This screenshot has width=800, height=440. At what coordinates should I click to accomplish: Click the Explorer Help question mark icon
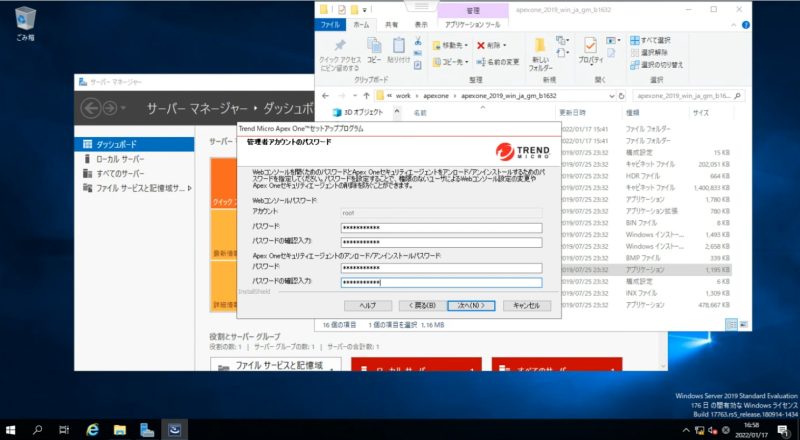[x=745, y=25]
